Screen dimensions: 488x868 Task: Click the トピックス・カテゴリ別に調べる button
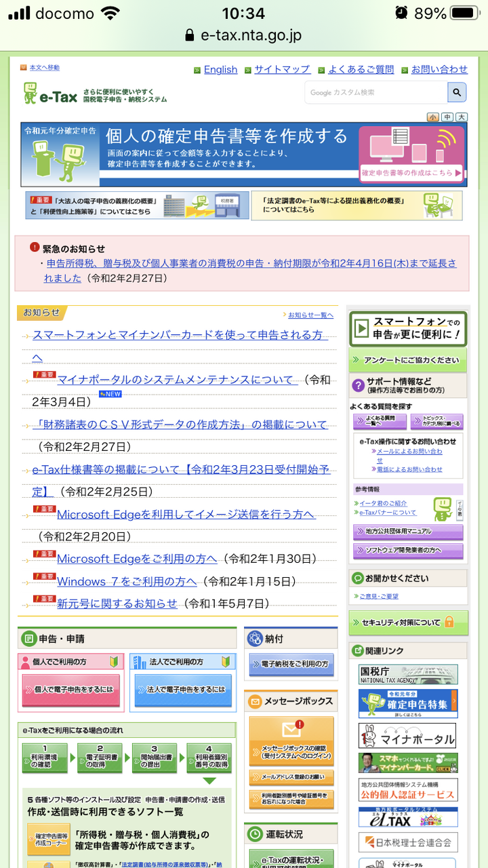[436, 421]
